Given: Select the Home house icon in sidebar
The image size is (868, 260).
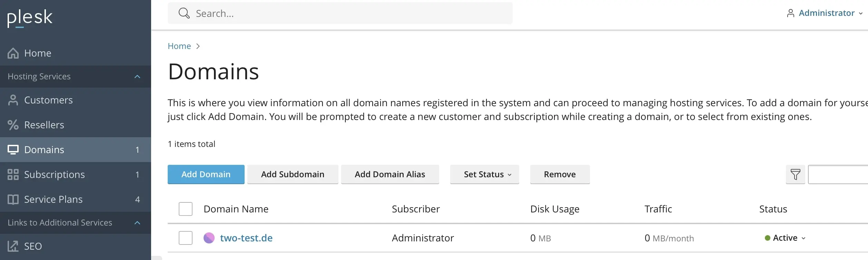Looking at the screenshot, I should click(x=13, y=53).
